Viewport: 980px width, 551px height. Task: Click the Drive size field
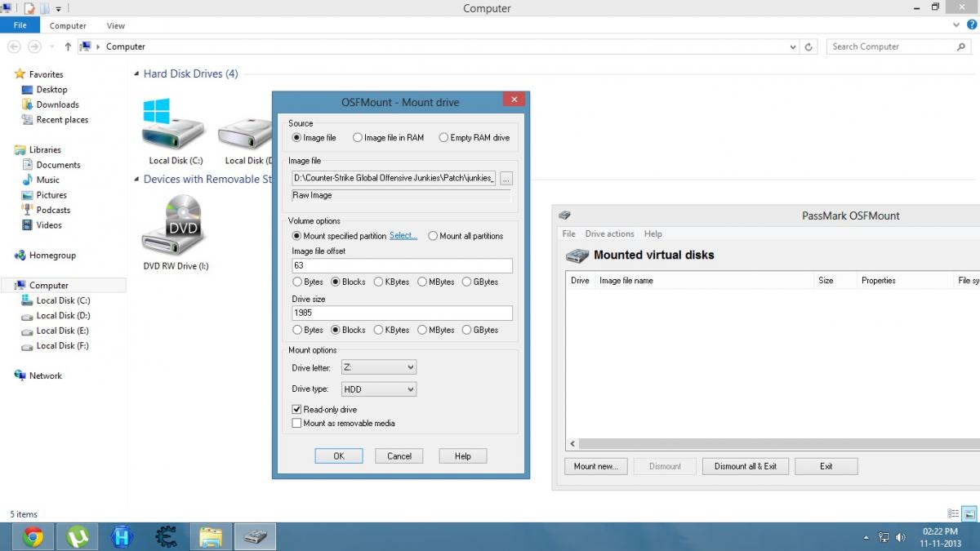coord(402,313)
